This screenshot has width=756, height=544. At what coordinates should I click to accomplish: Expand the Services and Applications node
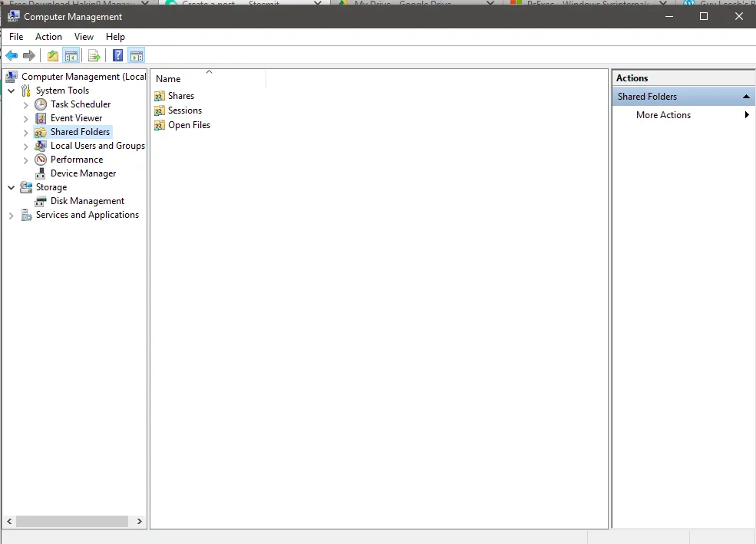click(11, 216)
